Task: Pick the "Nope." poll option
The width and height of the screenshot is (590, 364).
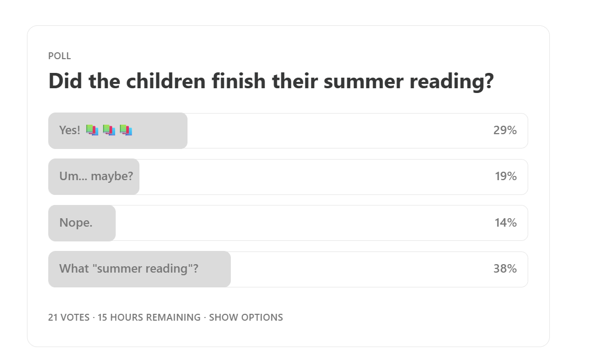Action: tap(288, 223)
